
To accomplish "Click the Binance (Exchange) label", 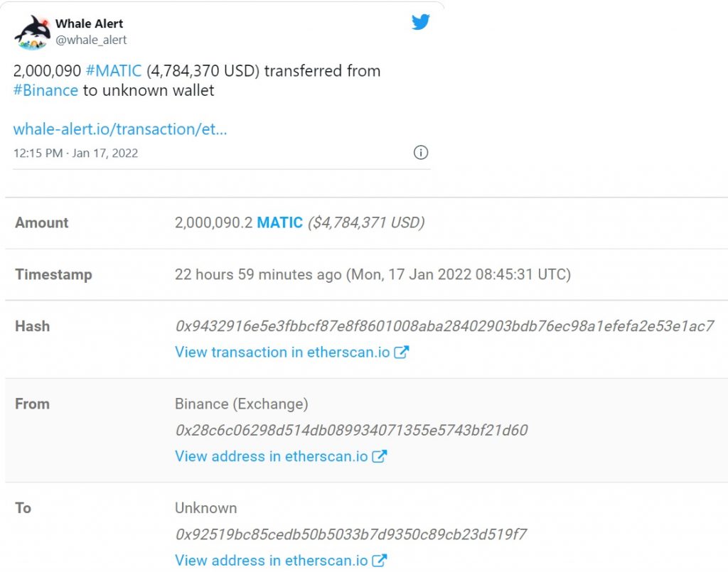I will click(242, 404).
